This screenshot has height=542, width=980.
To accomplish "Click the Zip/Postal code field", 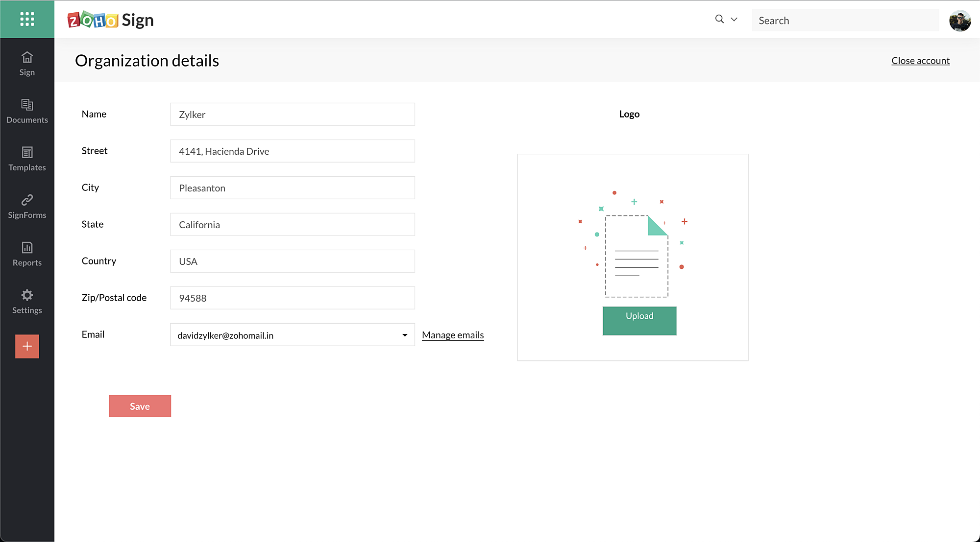I will 292,298.
